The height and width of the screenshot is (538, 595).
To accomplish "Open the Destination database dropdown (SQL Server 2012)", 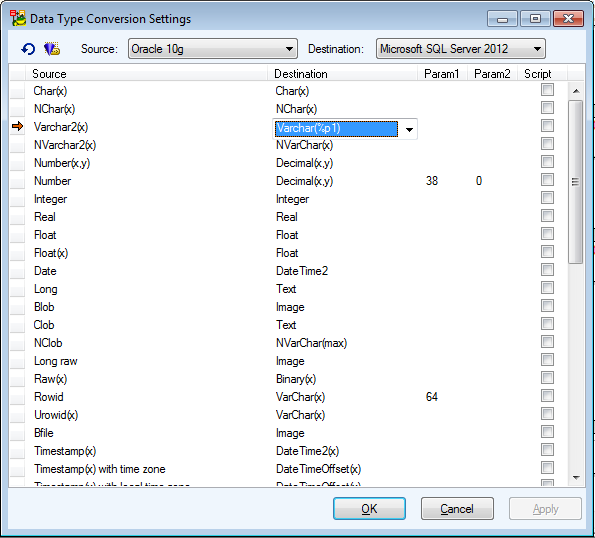I will 461,49.
